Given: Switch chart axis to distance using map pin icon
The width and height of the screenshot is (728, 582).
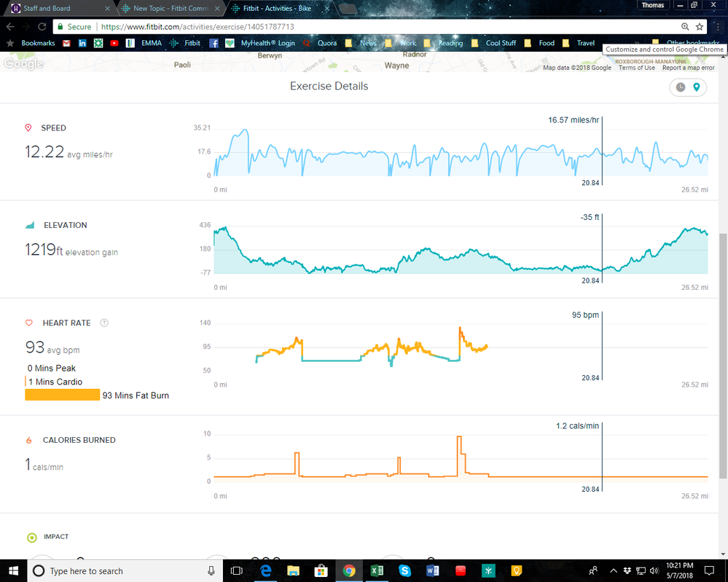Looking at the screenshot, I should click(x=697, y=87).
